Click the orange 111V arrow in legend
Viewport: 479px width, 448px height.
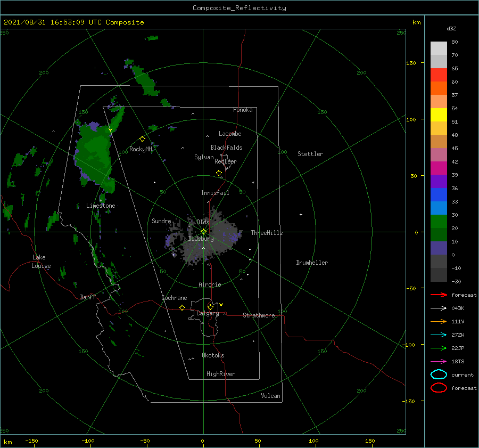(439, 321)
